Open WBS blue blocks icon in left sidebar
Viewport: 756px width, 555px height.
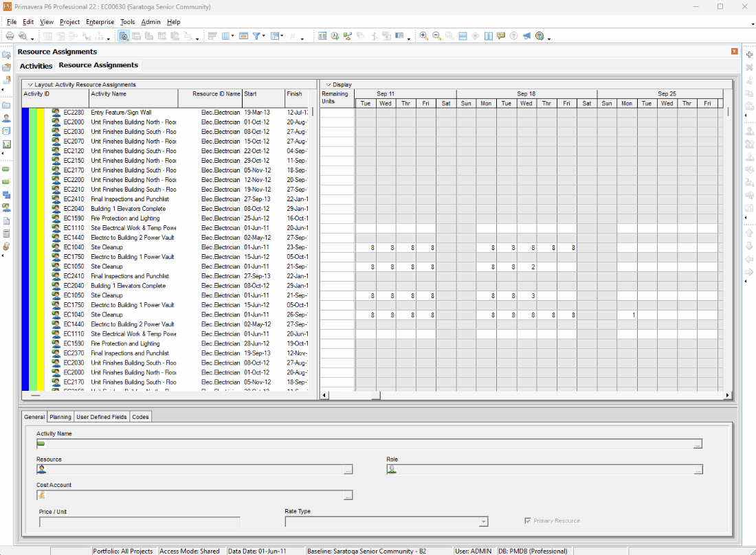pyautogui.click(x=6, y=194)
